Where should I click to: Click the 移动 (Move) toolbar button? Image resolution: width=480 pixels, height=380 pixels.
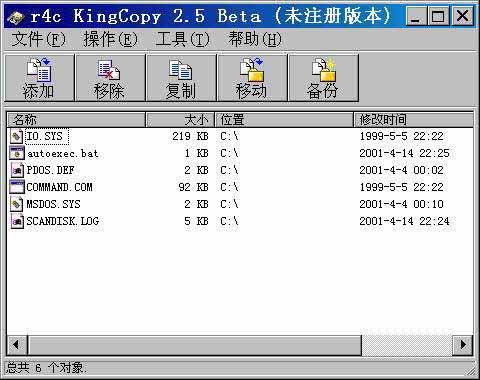pos(252,78)
